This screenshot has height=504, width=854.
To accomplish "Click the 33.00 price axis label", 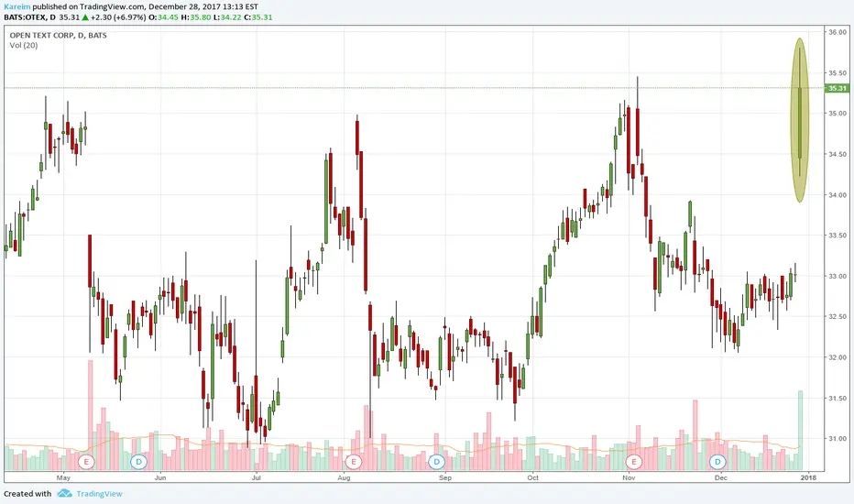I will coord(838,276).
